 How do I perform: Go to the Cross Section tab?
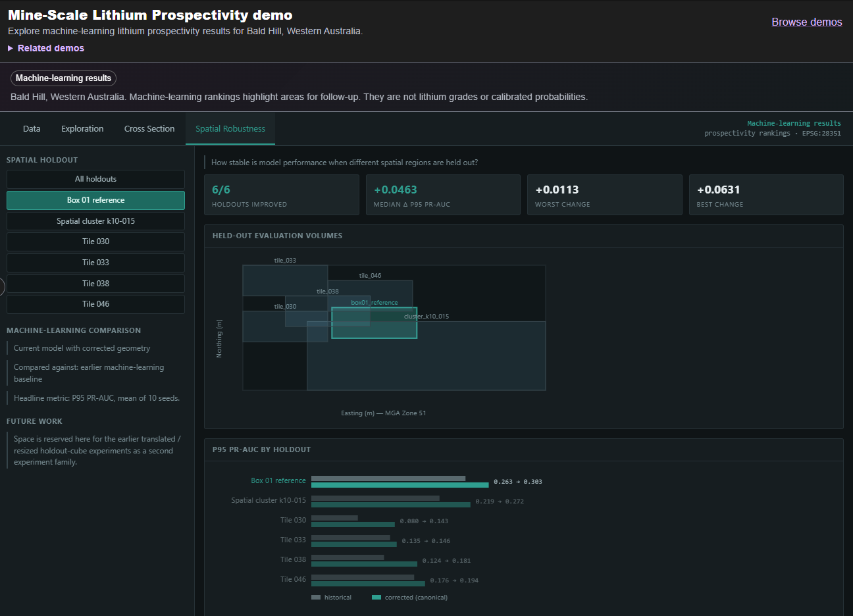coord(149,129)
